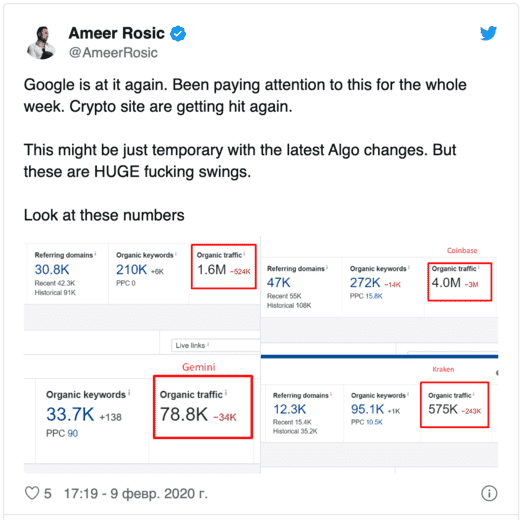Click the 1.6M Organic traffic box

(224, 266)
